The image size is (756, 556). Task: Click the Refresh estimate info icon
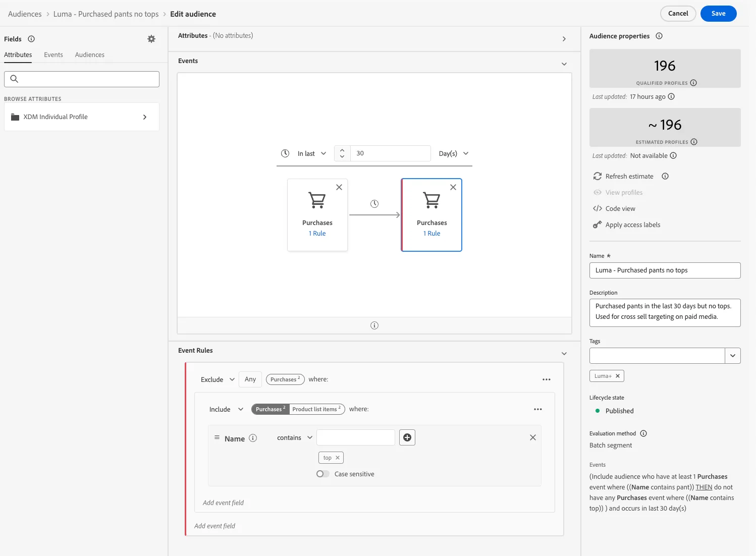665,176
